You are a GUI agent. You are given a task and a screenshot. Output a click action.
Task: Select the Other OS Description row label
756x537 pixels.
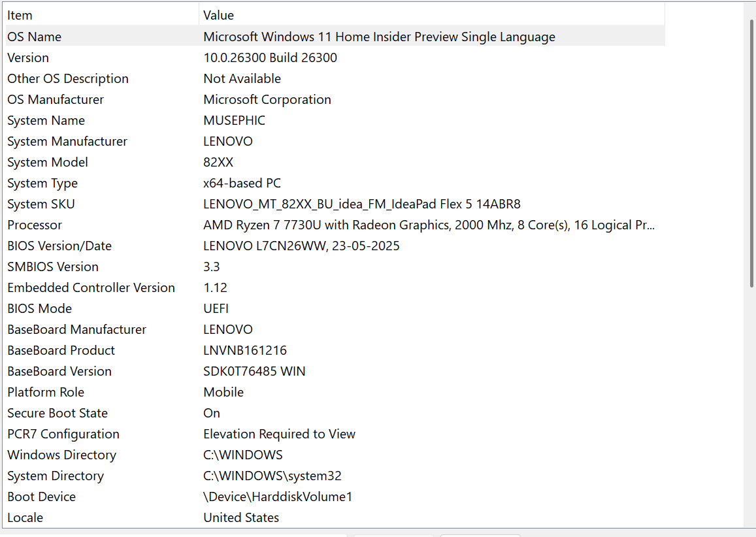click(x=68, y=78)
